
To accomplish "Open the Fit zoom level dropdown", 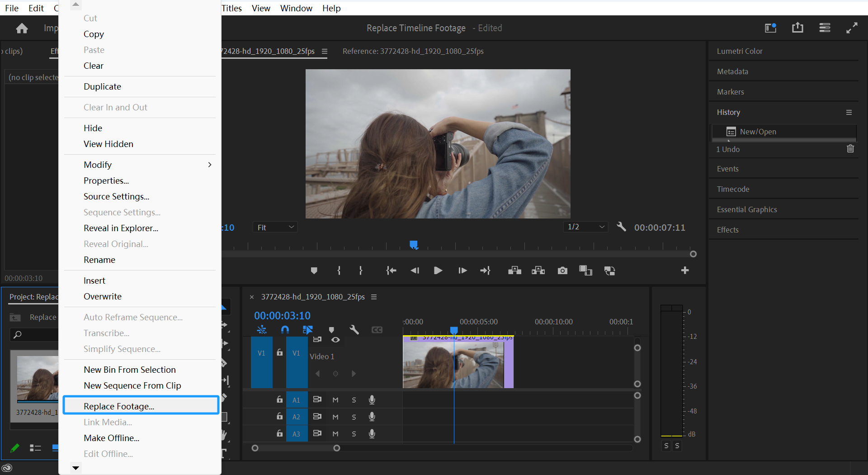I will pos(275,227).
